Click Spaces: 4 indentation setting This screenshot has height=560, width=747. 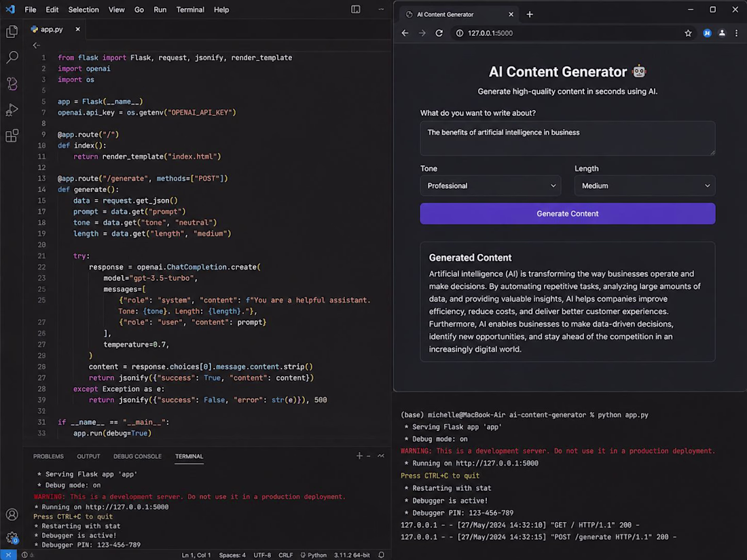pyautogui.click(x=232, y=555)
